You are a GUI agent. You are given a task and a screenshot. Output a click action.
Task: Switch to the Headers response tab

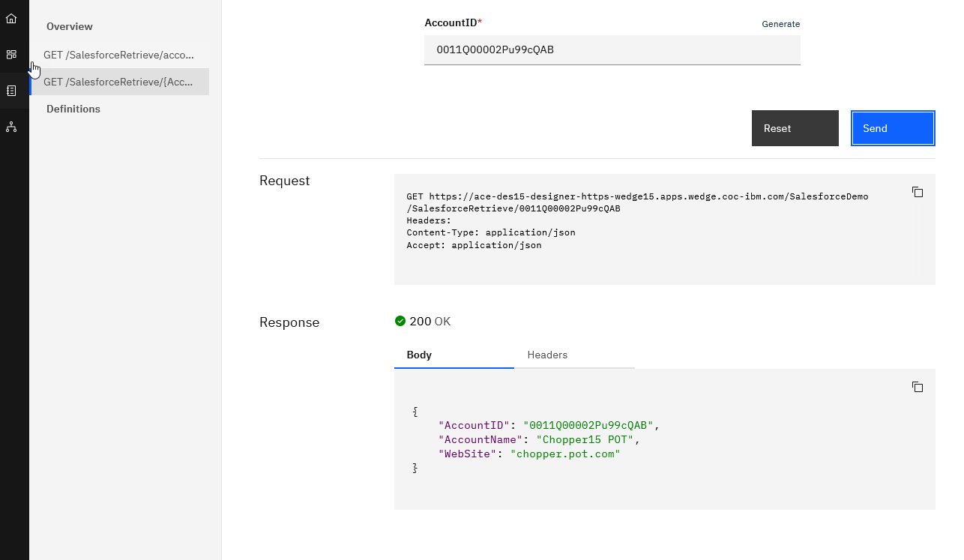pyautogui.click(x=547, y=355)
